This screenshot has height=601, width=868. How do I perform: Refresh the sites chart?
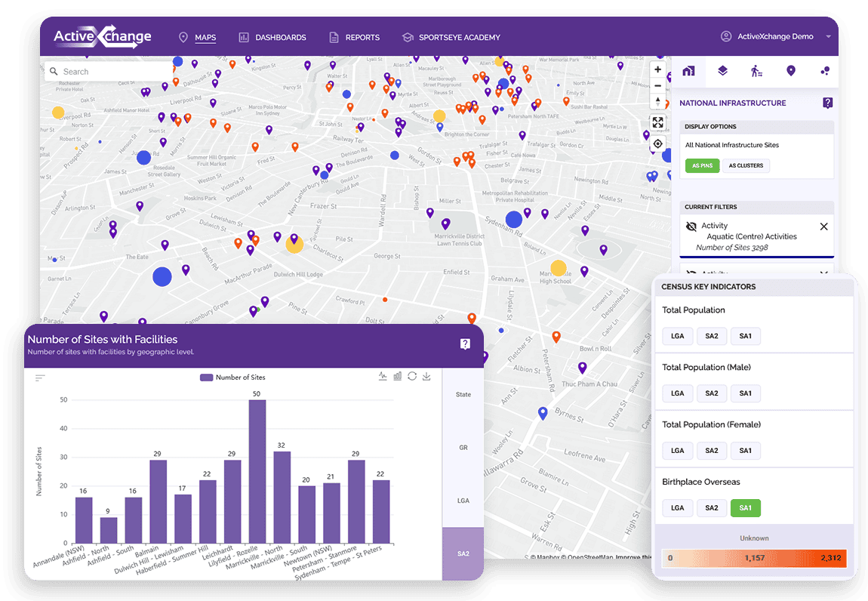coord(412,376)
